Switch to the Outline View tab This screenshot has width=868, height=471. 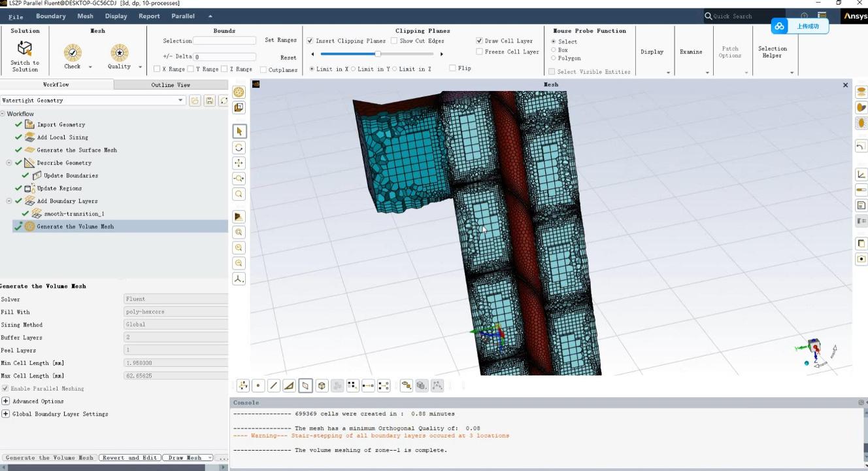[x=171, y=85]
